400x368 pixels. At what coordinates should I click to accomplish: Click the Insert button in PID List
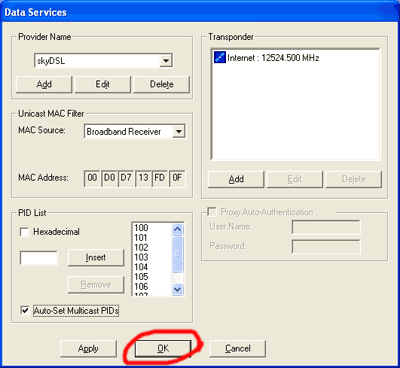point(96,258)
